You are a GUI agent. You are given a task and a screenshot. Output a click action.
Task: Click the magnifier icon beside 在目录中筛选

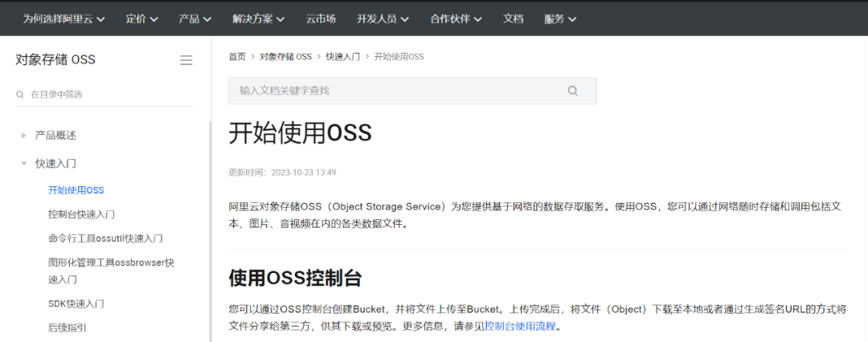pos(20,95)
